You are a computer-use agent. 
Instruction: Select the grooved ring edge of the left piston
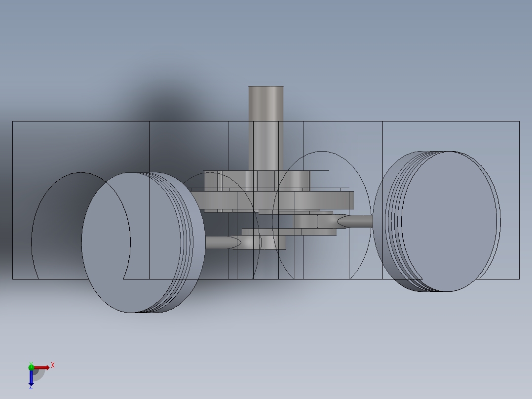[x=187, y=242]
